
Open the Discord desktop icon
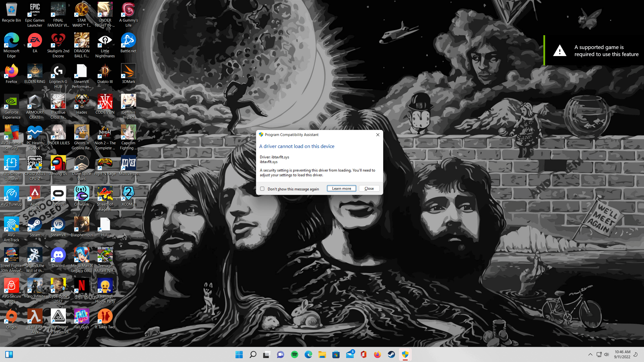click(x=58, y=255)
